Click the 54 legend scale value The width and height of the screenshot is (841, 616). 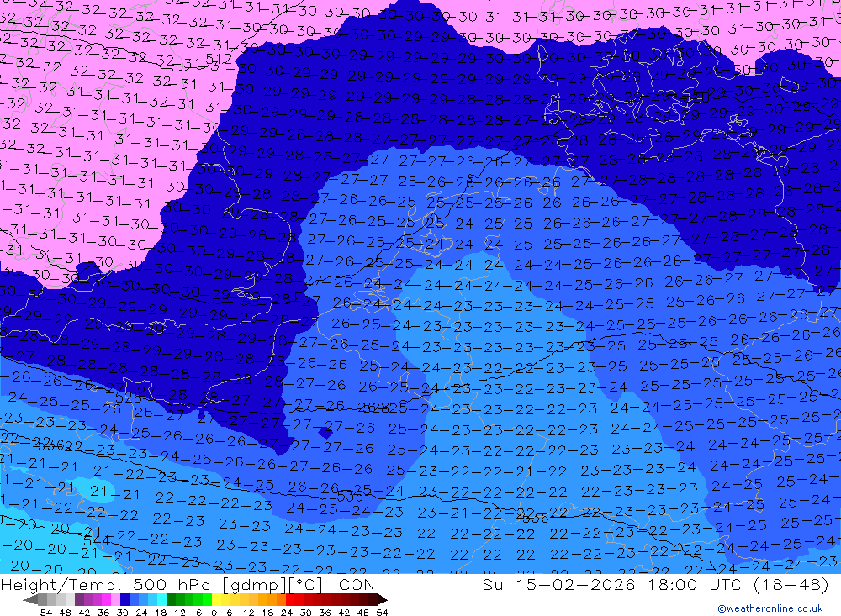tap(383, 613)
